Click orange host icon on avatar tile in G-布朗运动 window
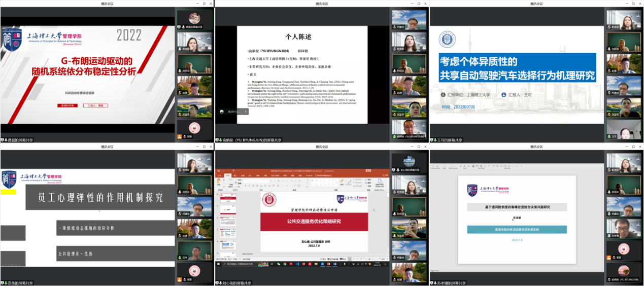Screen dimensions: 644x286 pos(179,136)
